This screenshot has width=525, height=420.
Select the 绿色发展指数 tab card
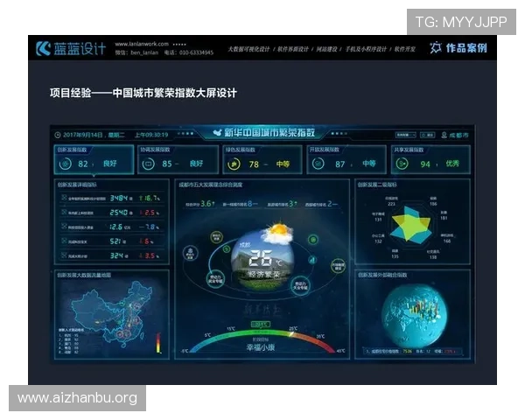[x=262, y=159]
